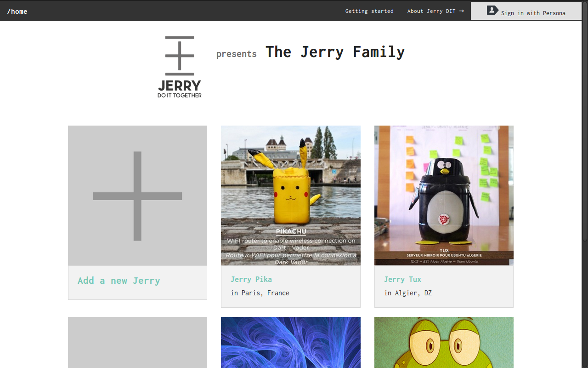The width and height of the screenshot is (588, 368).
Task: Click The Jerry Family heading
Action: click(335, 52)
